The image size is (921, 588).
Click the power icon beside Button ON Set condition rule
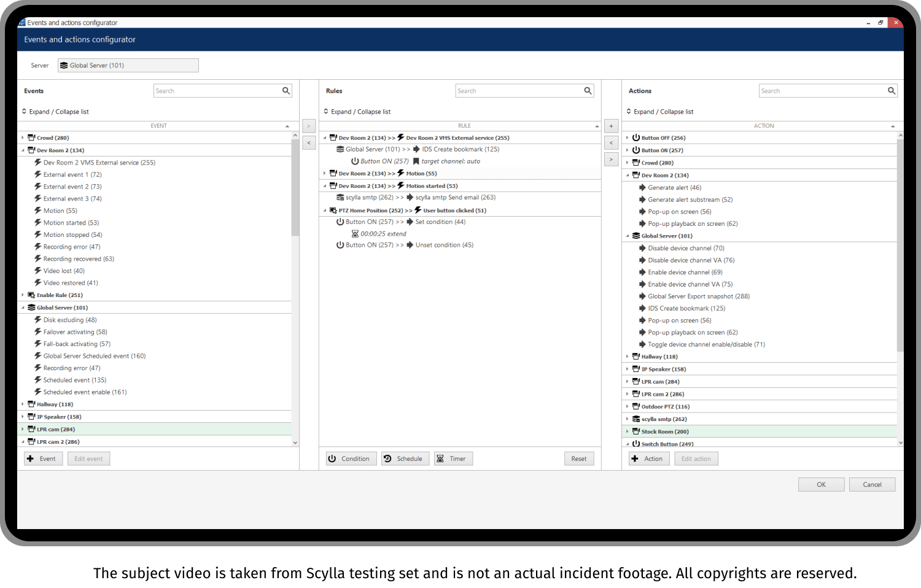(340, 222)
